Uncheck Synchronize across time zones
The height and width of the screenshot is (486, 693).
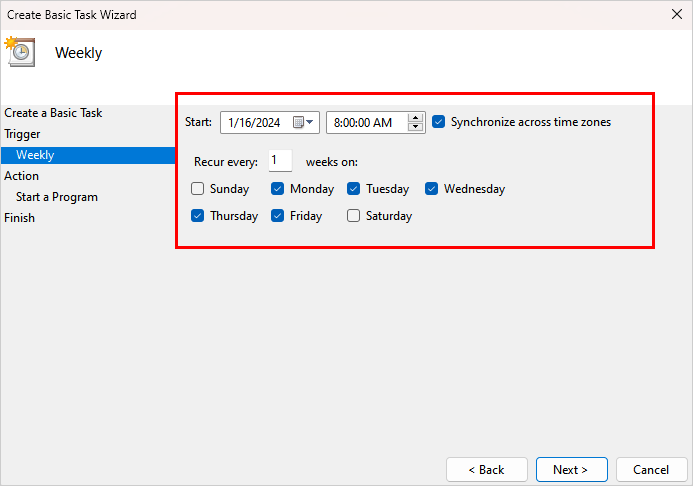(x=439, y=122)
